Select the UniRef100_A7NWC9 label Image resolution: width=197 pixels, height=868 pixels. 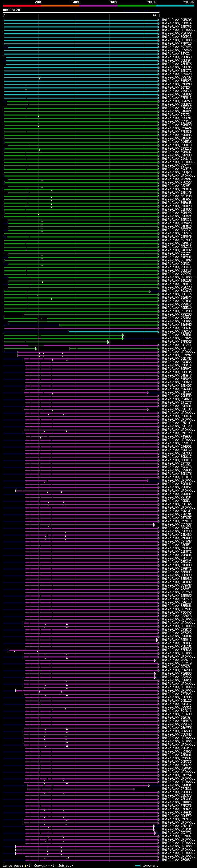point(177,131)
